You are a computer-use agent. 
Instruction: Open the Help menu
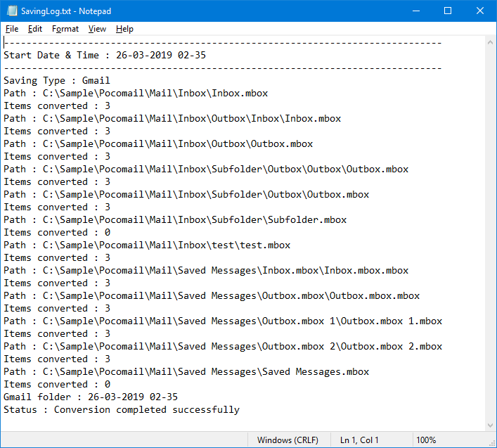(124, 29)
